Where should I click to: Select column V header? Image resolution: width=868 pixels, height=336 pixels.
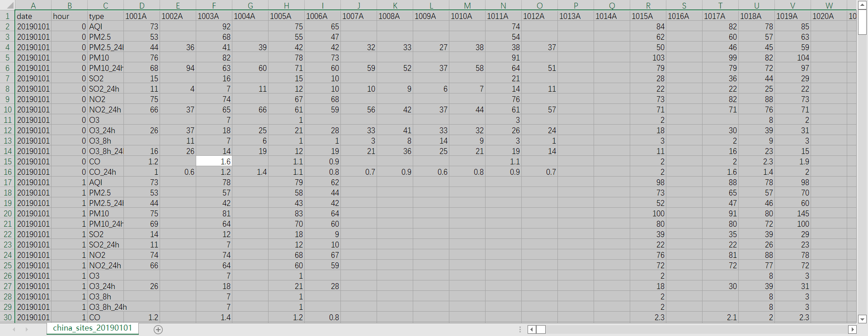(793, 5)
